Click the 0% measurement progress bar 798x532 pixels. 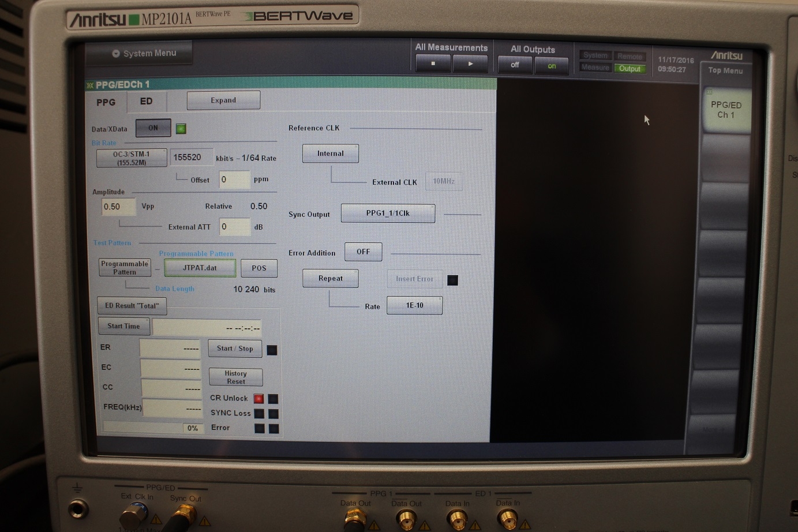[153, 428]
